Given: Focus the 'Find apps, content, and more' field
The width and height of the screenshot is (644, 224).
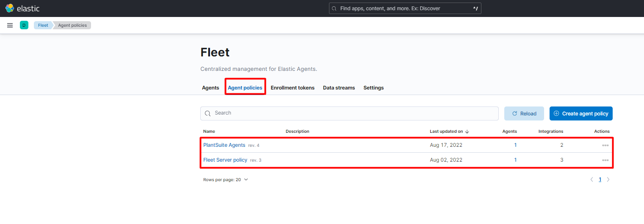Looking at the screenshot, I should (x=405, y=8).
